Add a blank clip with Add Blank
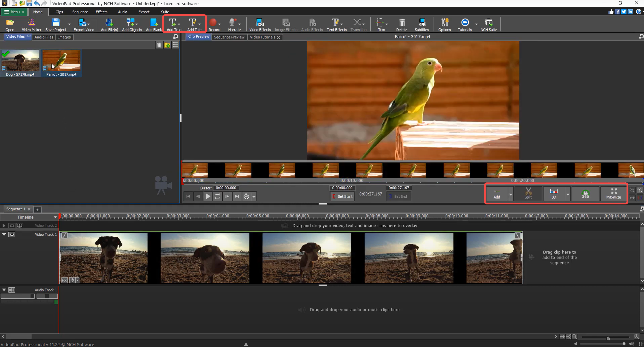This screenshot has width=644, height=347. pyautogui.click(x=153, y=24)
